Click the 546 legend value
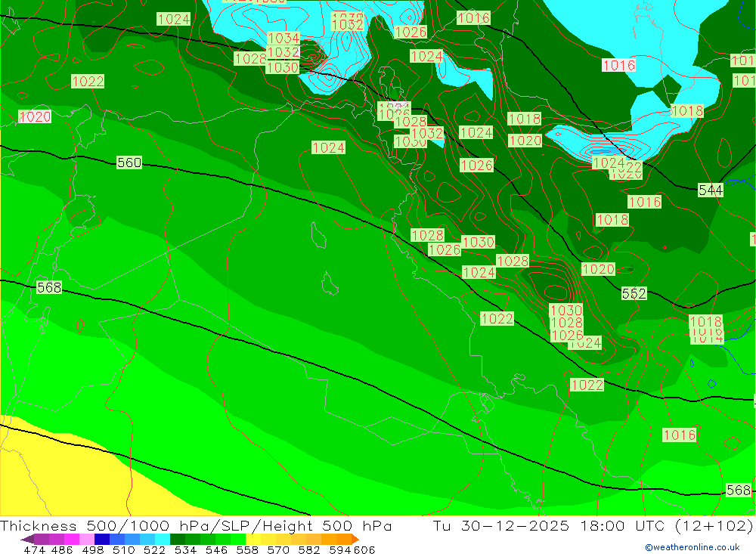756x554 pixels. 216,549
